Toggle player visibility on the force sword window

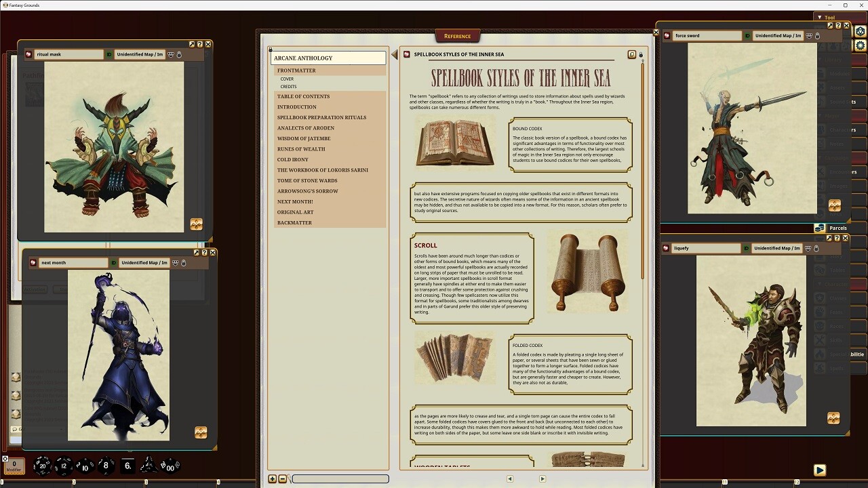pos(809,36)
